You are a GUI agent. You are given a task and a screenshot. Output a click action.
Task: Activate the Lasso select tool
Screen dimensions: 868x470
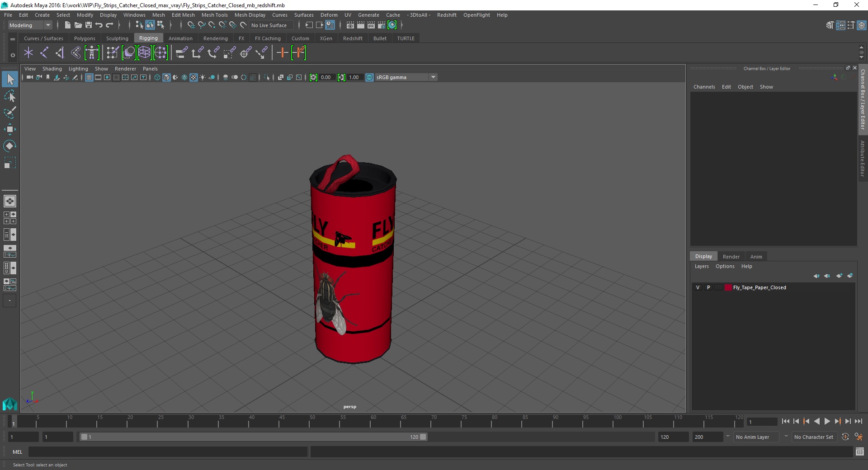pyautogui.click(x=10, y=96)
